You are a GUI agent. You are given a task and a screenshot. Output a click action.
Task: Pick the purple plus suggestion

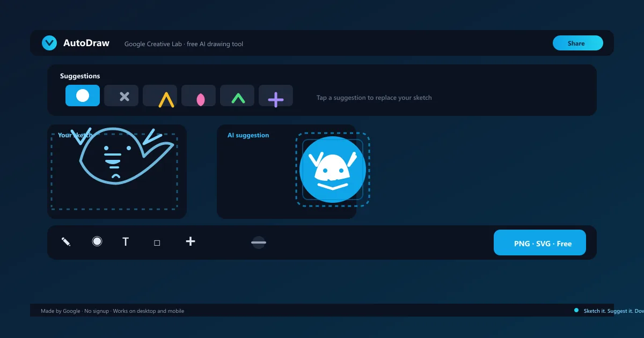coord(276,95)
